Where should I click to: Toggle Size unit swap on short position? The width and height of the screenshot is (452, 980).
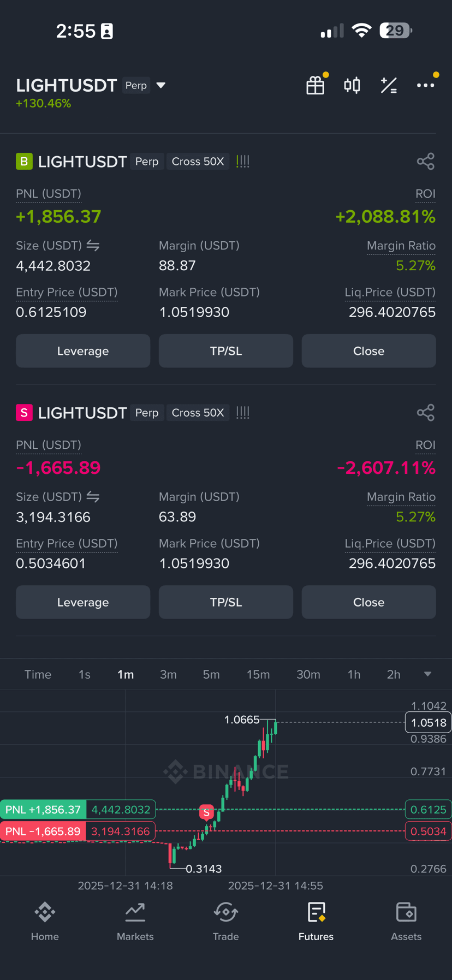[93, 497]
